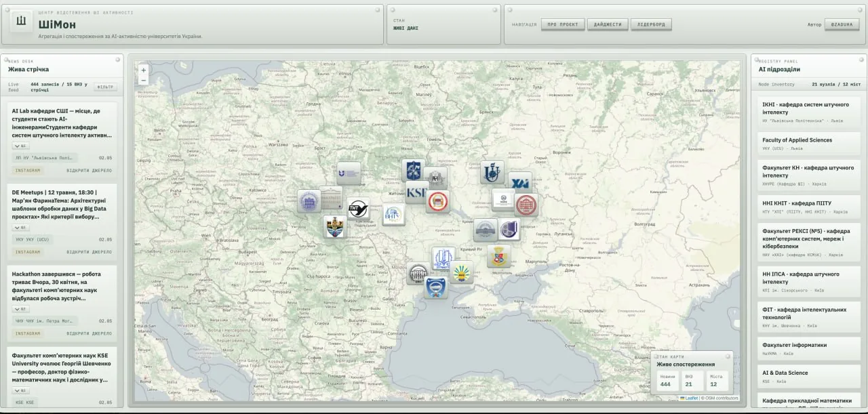Select the grey marker right of blue shield above KSE
This screenshot has width=868, height=414.
click(x=435, y=178)
